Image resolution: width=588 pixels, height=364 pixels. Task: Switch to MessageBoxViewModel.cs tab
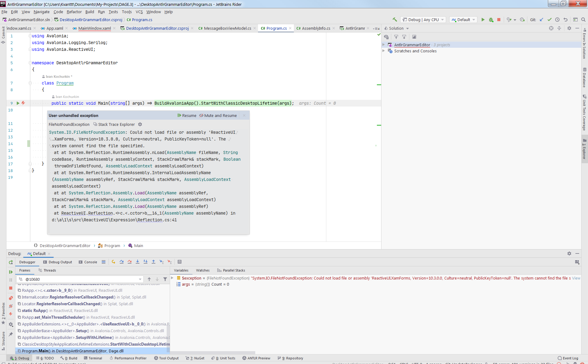(x=227, y=28)
